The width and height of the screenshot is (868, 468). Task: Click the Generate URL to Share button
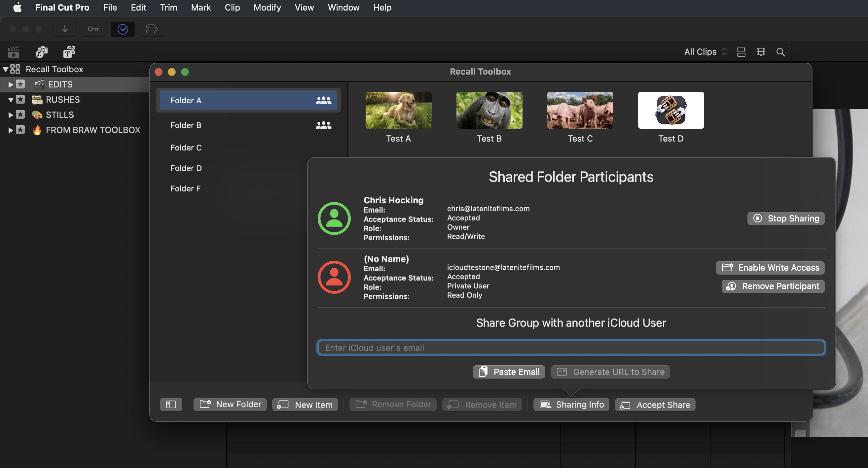coord(610,371)
